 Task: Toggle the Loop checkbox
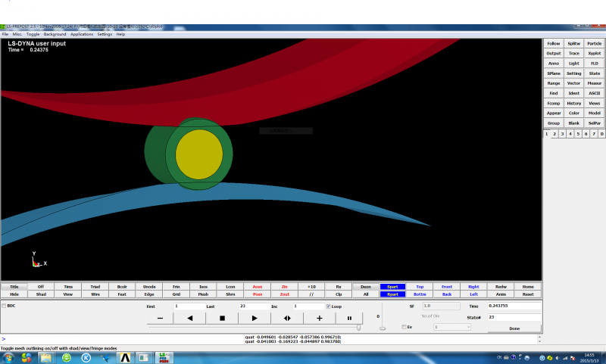(x=328, y=306)
